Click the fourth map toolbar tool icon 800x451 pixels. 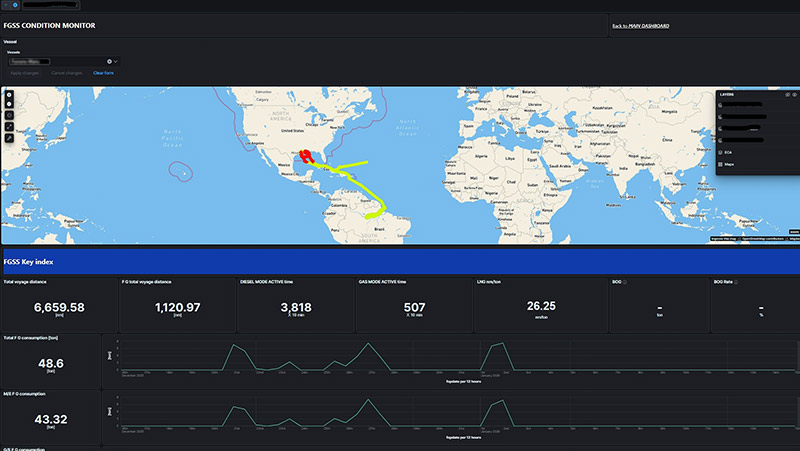pyautogui.click(x=9, y=126)
